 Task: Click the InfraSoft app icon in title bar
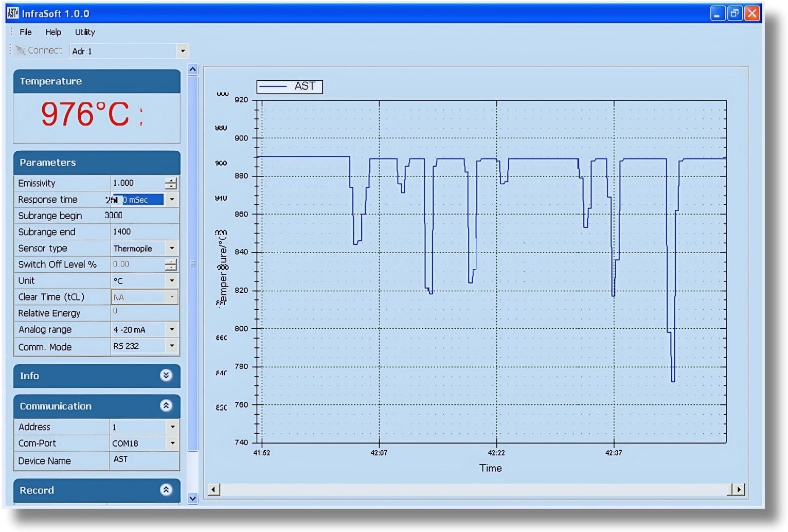13,13
